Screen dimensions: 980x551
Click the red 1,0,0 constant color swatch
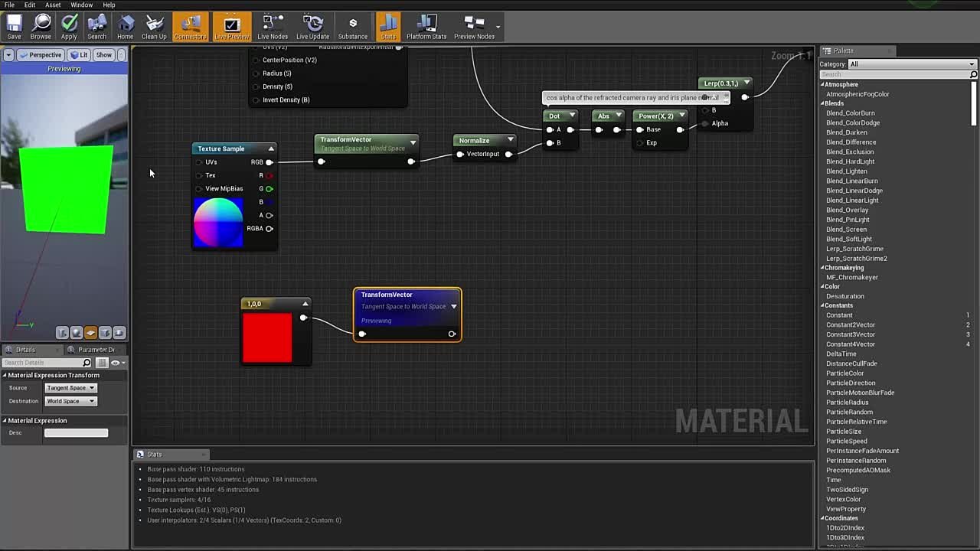tap(267, 337)
